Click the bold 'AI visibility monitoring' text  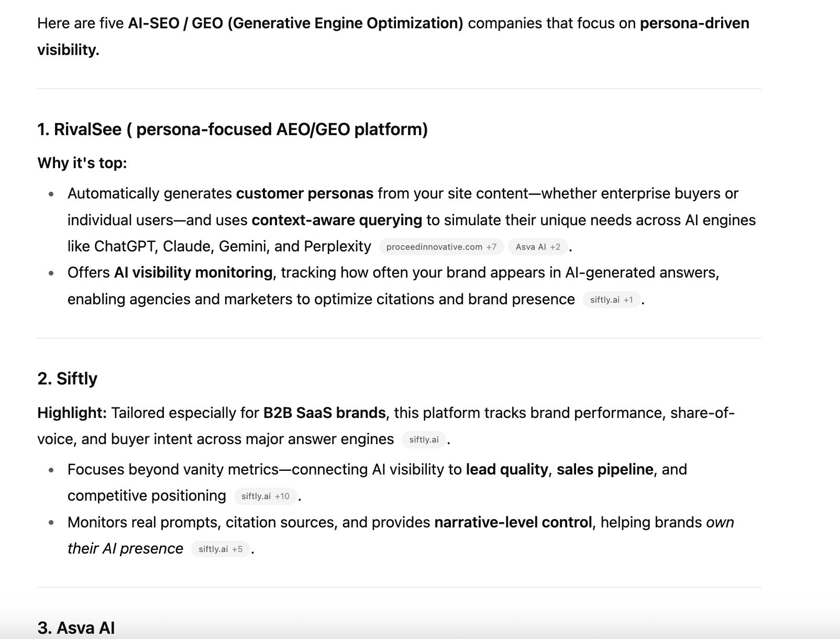click(193, 272)
